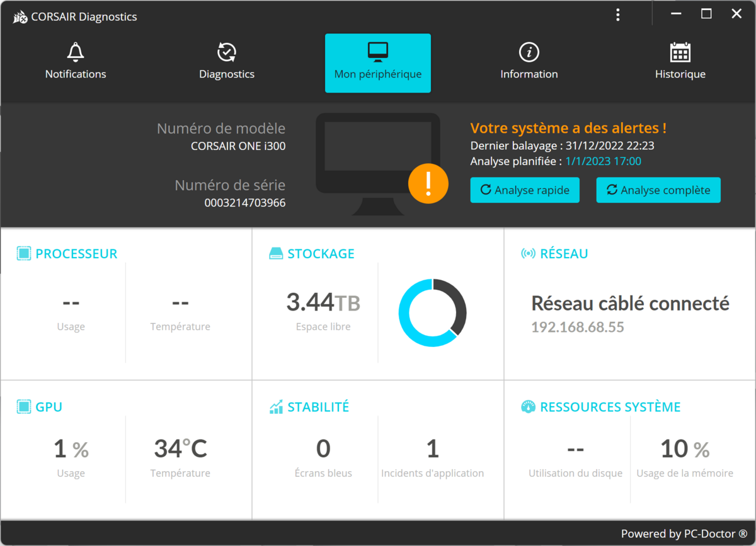Click the Incidents d'application count 1
Image resolution: width=756 pixels, height=546 pixels.
pos(432,449)
